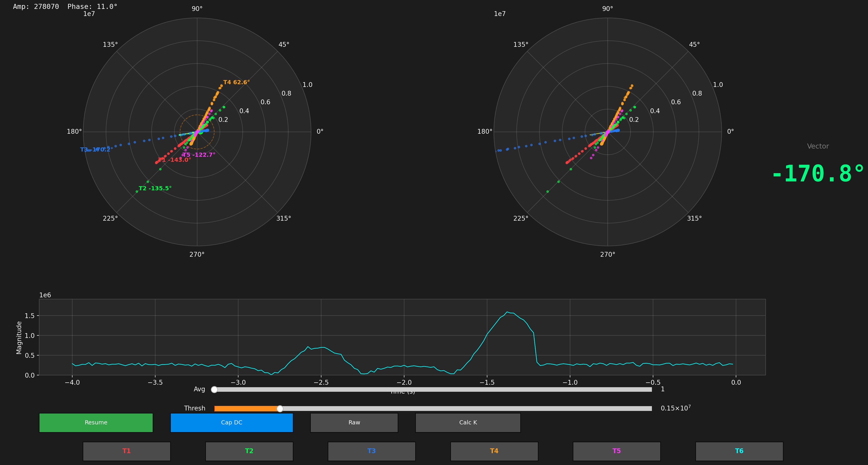The height and width of the screenshot is (465, 868).
Task: Click the T5 -122.7° magenta label
Action: (199, 155)
